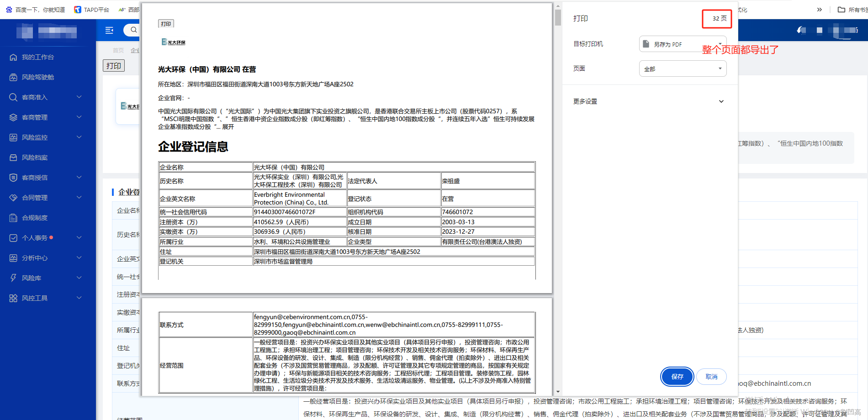
Task: Click the 410562.59（人民币） registered capital cell
Action: coord(300,222)
